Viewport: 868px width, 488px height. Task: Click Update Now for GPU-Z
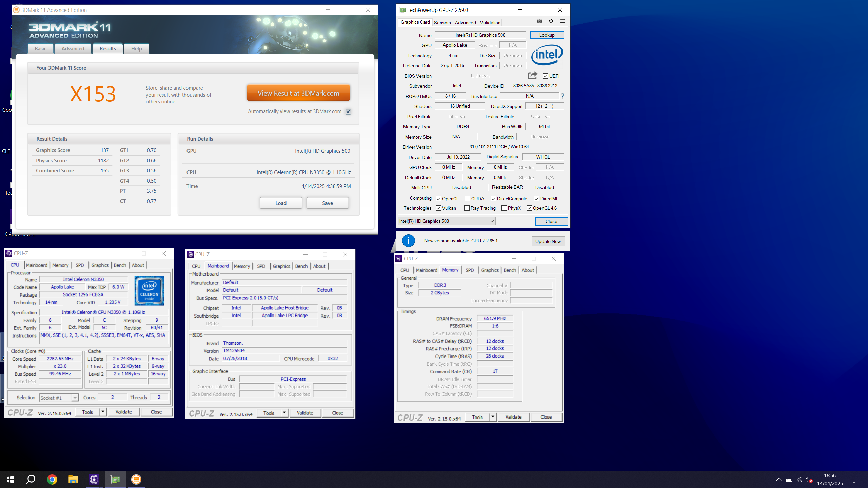(548, 241)
